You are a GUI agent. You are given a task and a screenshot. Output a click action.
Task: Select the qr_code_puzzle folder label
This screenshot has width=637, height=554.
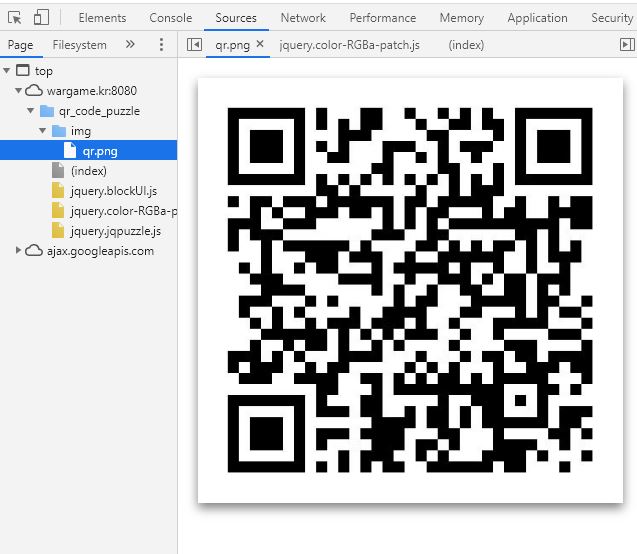(100, 111)
